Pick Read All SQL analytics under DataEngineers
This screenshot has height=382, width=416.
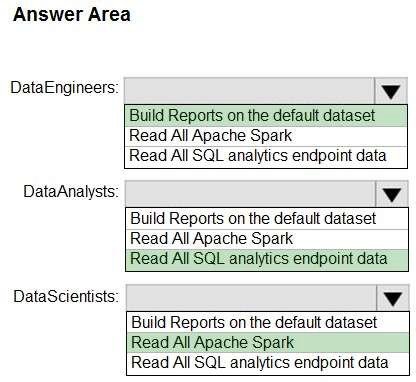tap(266, 156)
